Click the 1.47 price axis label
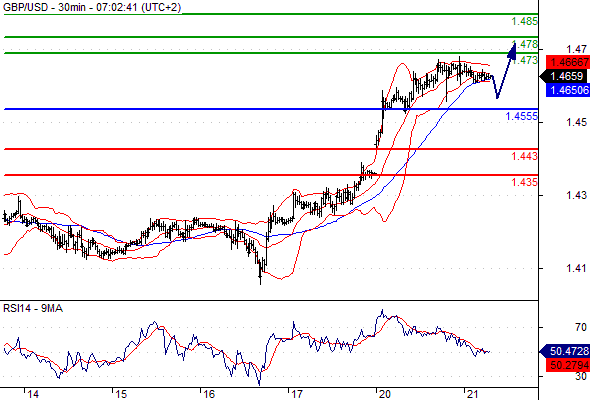590x400 pixels. point(576,50)
